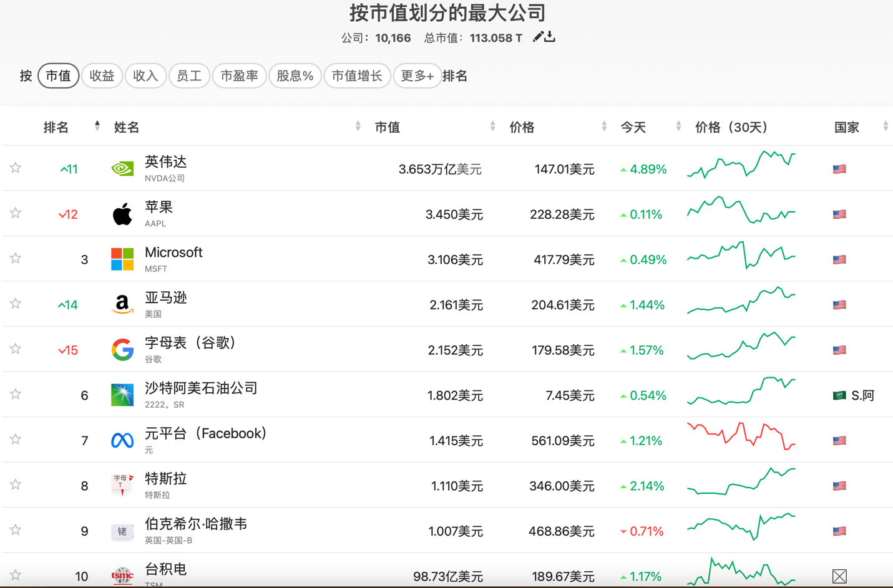Open the 英伟达 company link
Viewport: 893px width, 588px height.
(166, 162)
